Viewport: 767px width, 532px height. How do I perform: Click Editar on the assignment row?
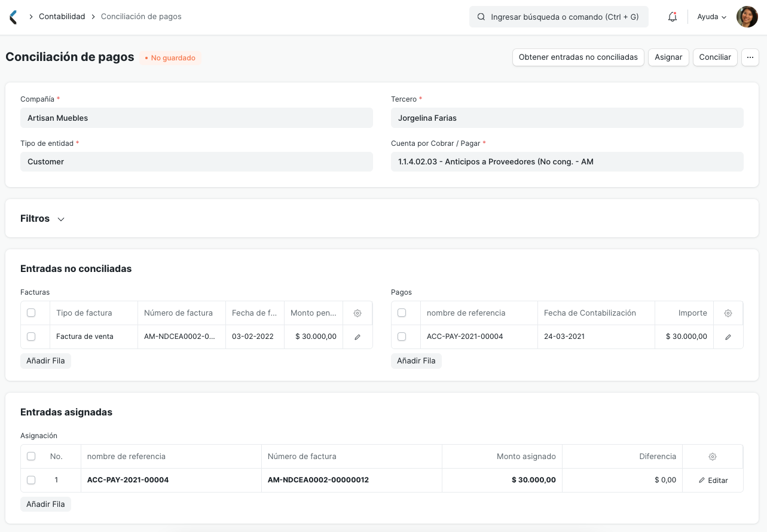coord(713,481)
